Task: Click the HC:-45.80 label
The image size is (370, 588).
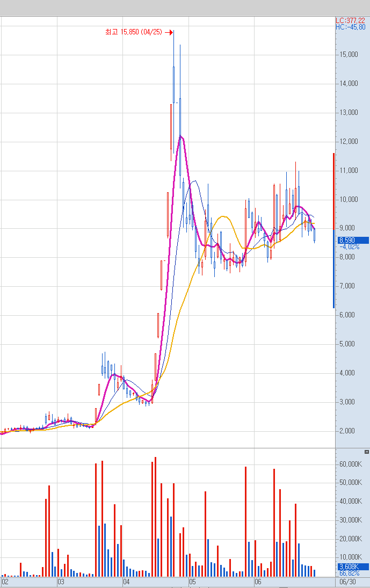Action: [x=350, y=27]
